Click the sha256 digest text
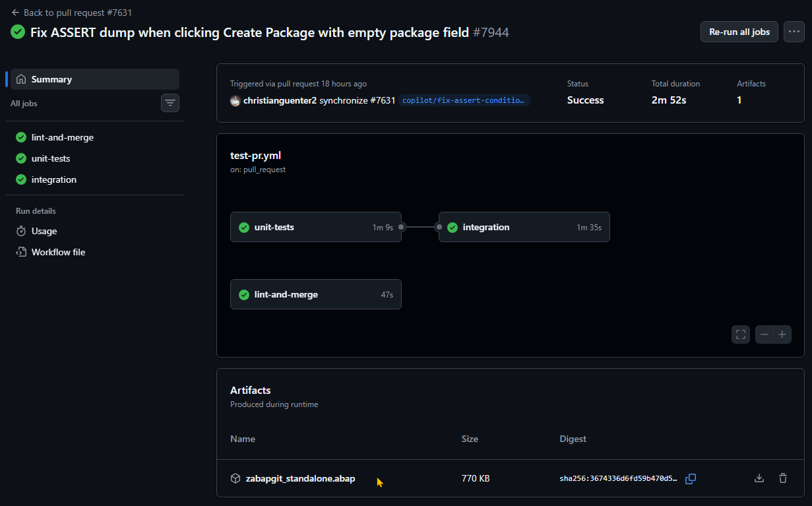The height and width of the screenshot is (506, 812). coord(619,478)
